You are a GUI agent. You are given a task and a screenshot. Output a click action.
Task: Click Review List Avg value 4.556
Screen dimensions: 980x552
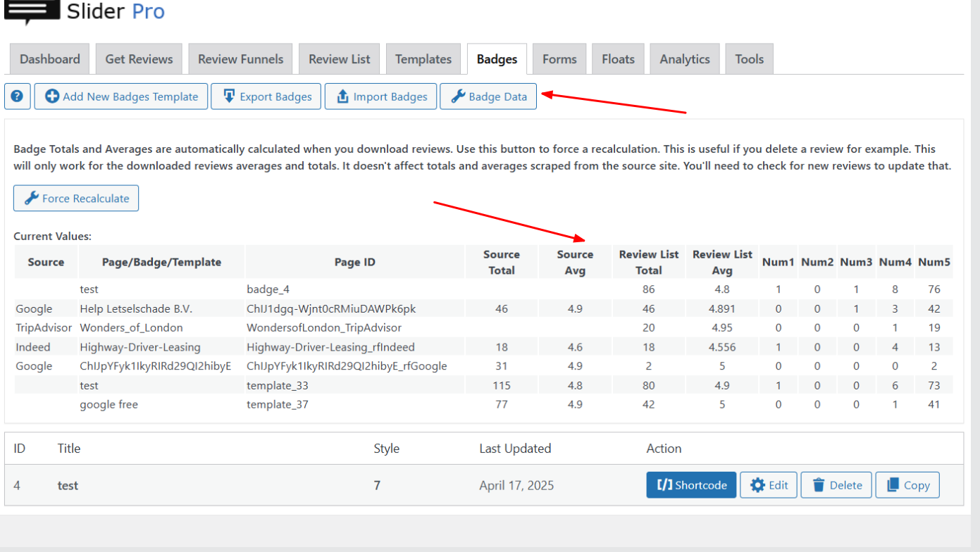722,346
